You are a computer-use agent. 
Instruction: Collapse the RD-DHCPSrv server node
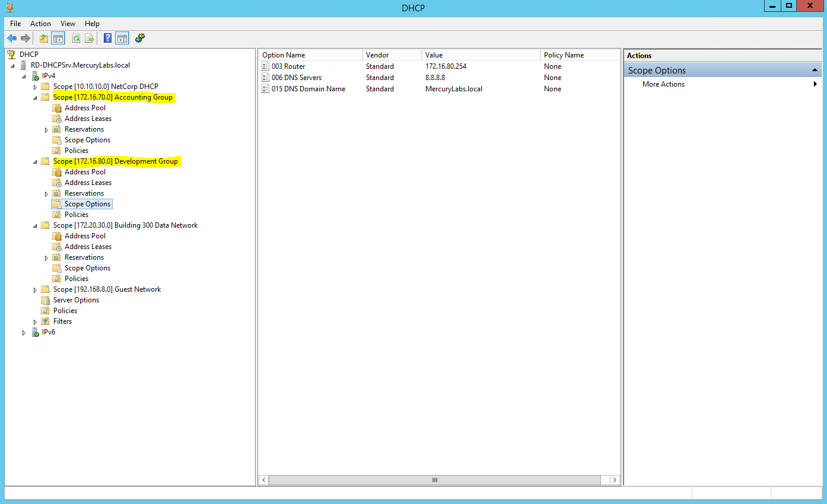pyautogui.click(x=13, y=66)
